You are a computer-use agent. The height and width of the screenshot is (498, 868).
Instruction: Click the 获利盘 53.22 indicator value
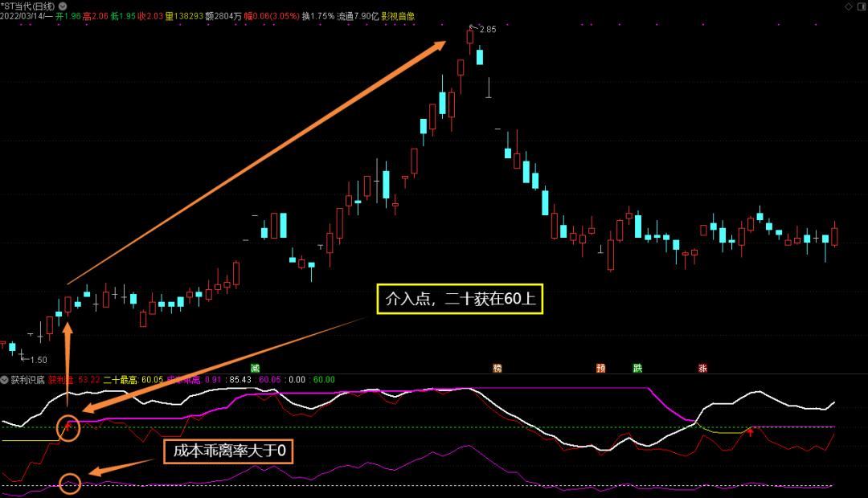pos(74,380)
